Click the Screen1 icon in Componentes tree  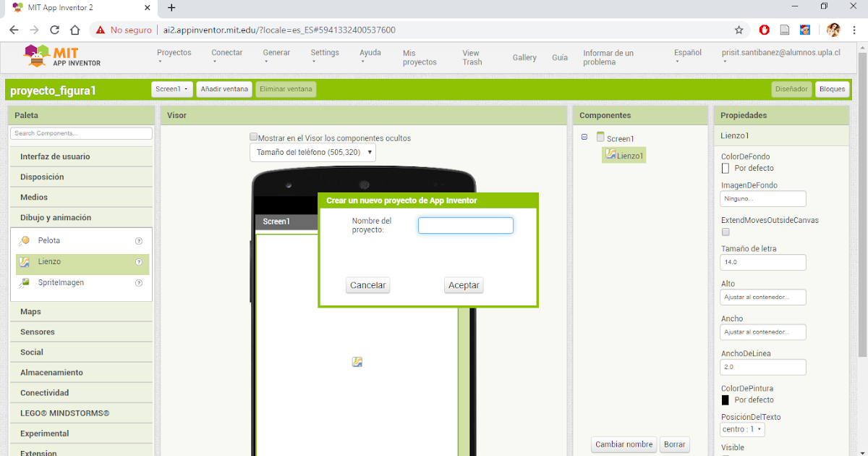point(600,136)
